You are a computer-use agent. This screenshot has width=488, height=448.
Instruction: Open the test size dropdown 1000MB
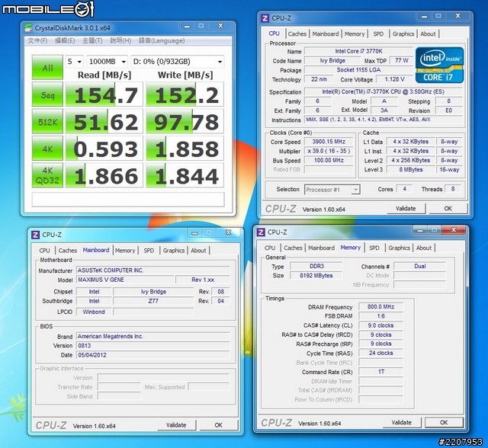107,62
